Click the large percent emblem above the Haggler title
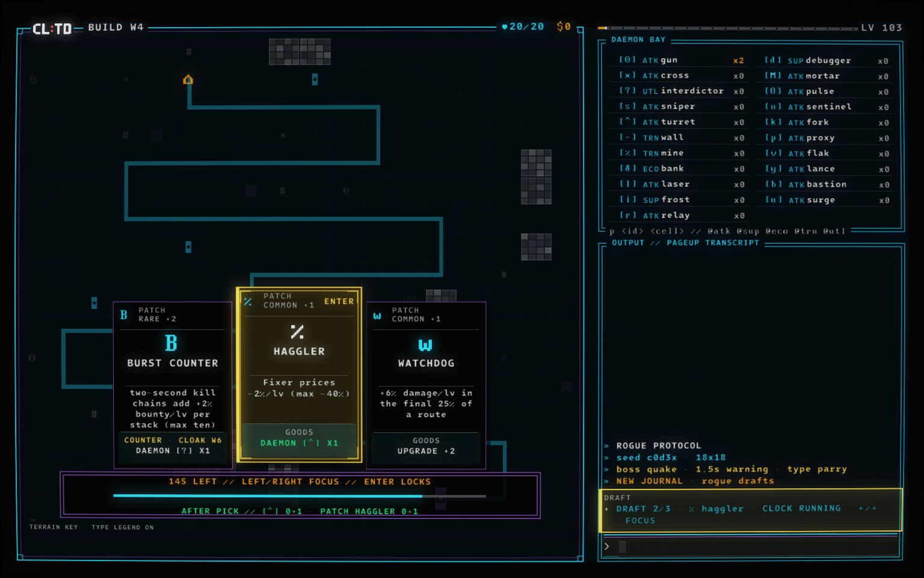This screenshot has width=924, height=578. coord(297,332)
